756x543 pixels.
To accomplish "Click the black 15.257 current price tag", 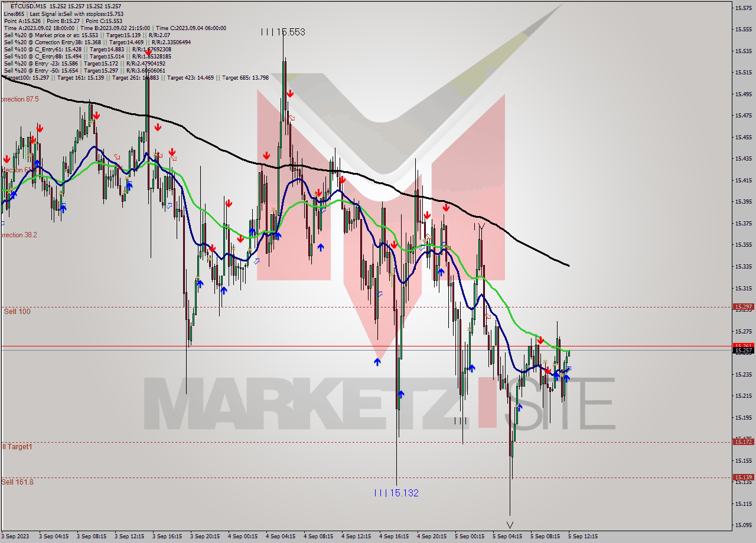I will [x=743, y=351].
